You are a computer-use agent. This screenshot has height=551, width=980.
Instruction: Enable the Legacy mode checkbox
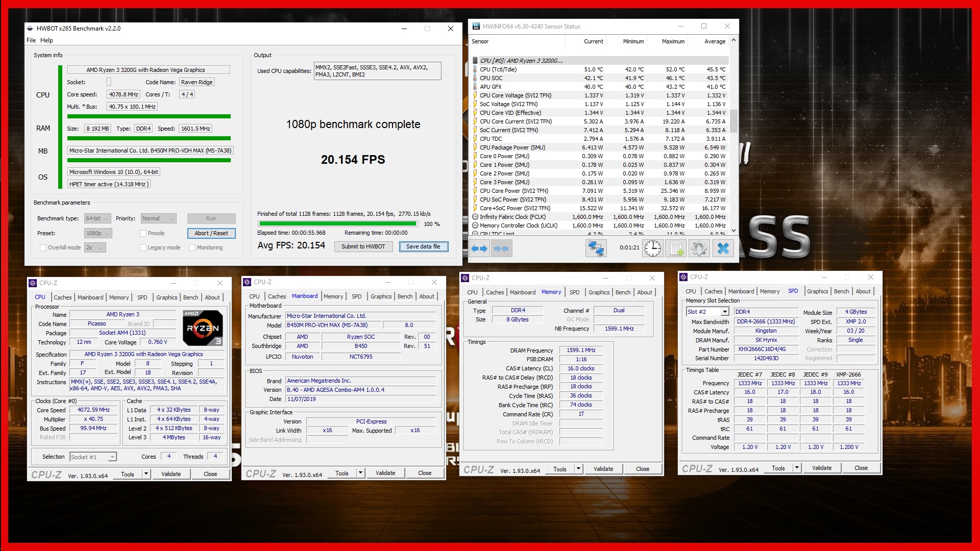(143, 248)
